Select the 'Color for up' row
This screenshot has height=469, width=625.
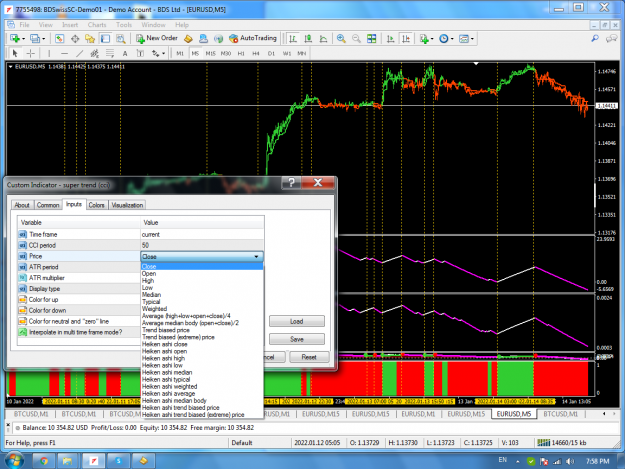(79, 300)
